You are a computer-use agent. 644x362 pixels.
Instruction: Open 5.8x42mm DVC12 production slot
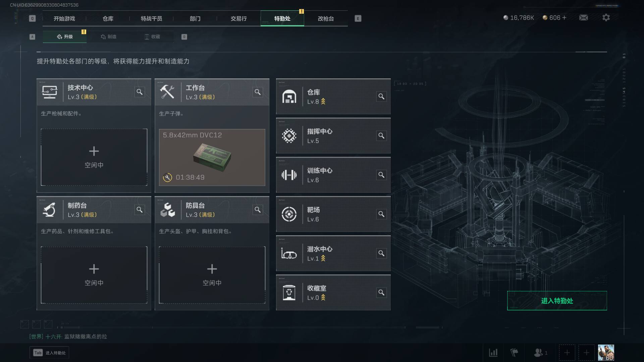click(x=212, y=157)
